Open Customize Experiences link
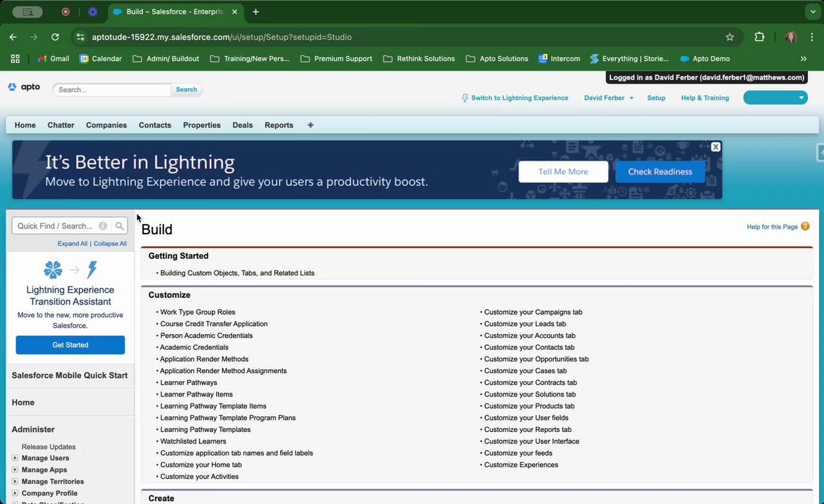Screen dimensions: 824x504 click(521, 465)
